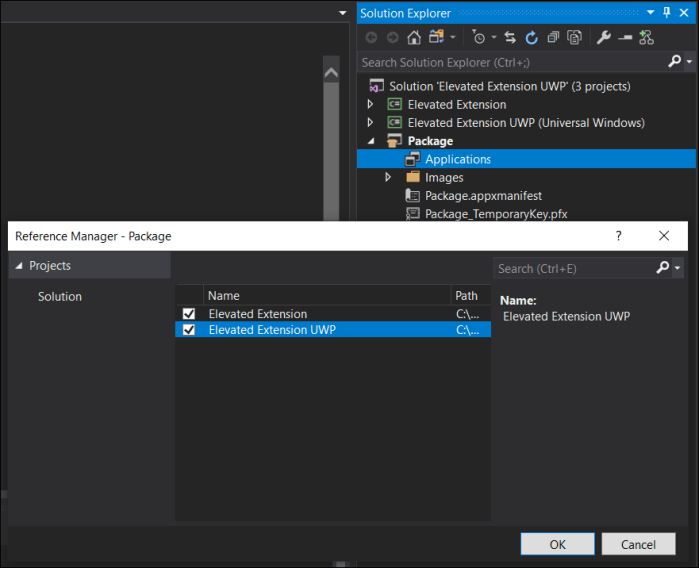
Task: Click the Show All Files icon
Action: 574,37
